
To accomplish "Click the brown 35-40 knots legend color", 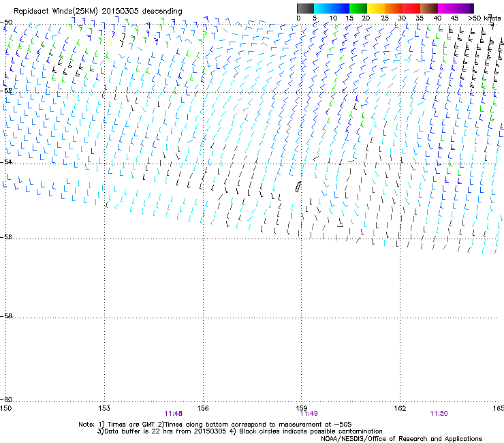I will (429, 8).
